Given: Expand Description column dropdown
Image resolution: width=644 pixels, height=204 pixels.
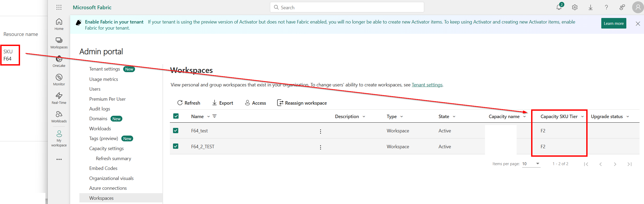Looking at the screenshot, I should [364, 117].
